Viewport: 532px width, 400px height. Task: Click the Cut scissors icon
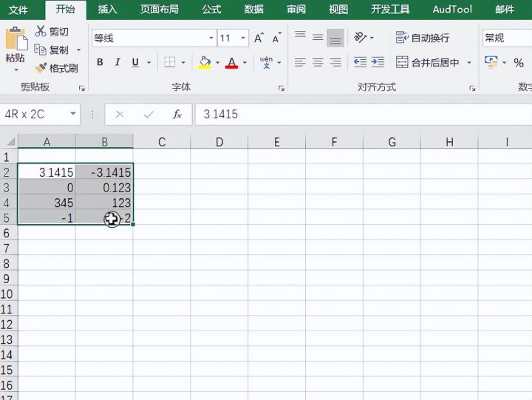41,31
